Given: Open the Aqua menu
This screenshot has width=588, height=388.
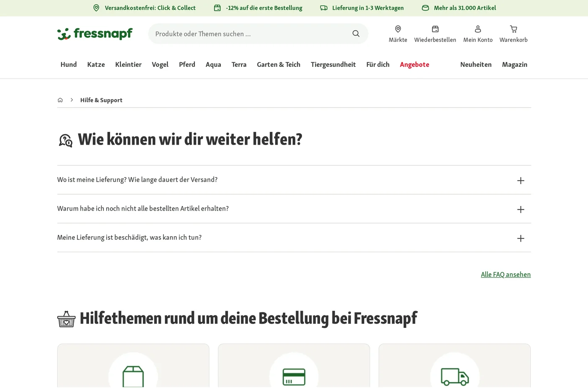Looking at the screenshot, I should tap(213, 65).
